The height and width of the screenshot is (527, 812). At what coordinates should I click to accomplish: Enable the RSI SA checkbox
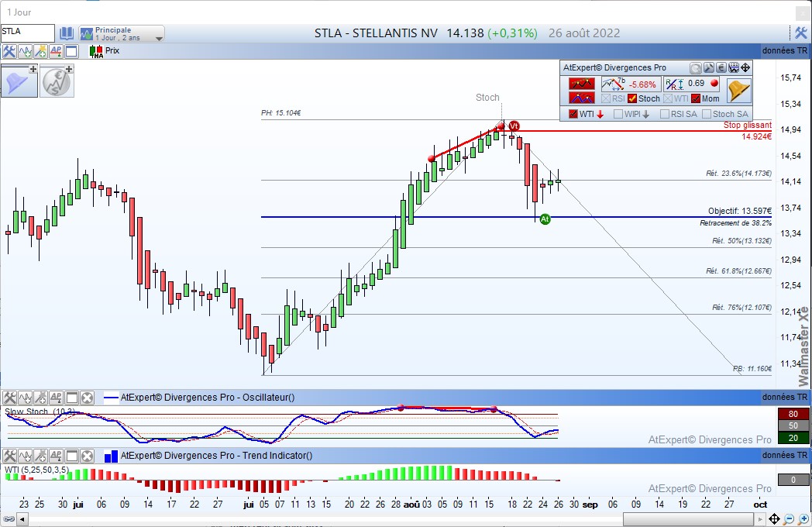point(665,114)
